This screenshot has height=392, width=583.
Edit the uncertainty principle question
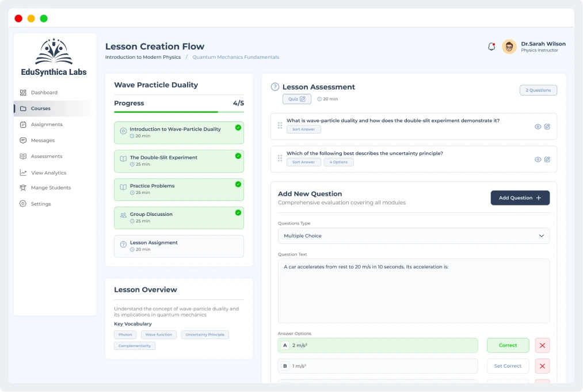point(547,159)
